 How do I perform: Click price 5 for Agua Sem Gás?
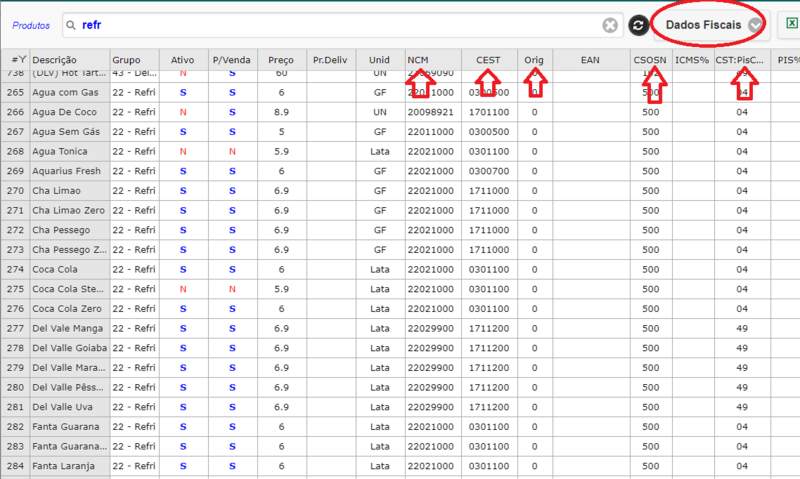(281, 132)
